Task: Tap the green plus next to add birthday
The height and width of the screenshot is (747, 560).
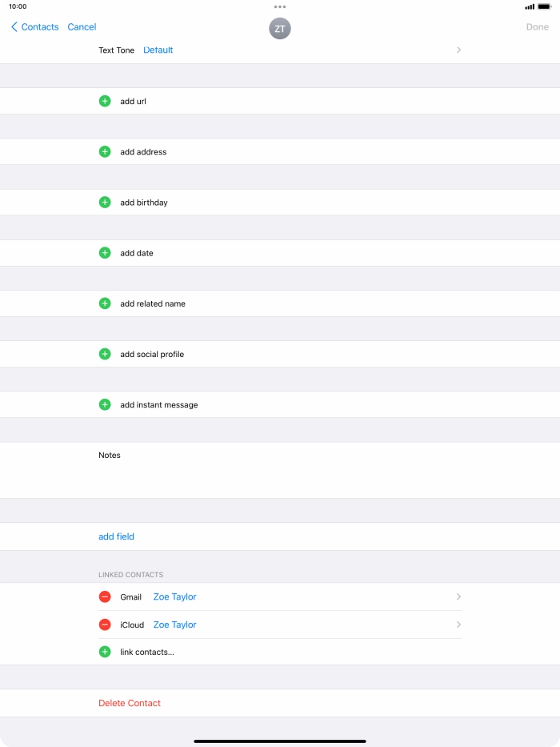Action: click(105, 203)
